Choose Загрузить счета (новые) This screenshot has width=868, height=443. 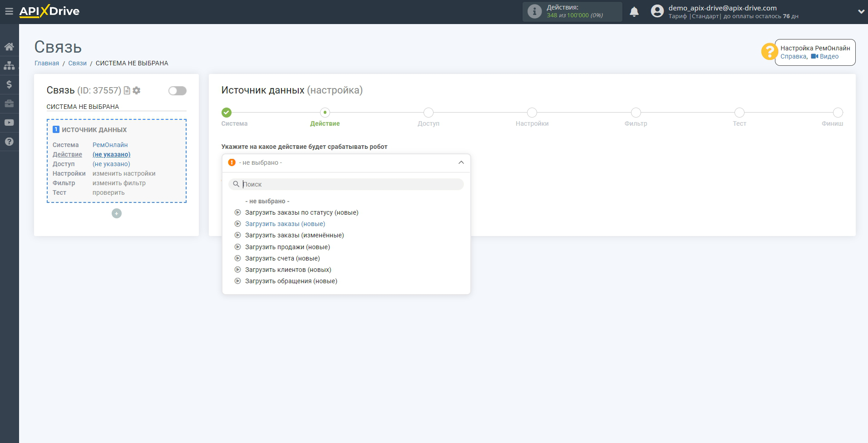pos(282,258)
